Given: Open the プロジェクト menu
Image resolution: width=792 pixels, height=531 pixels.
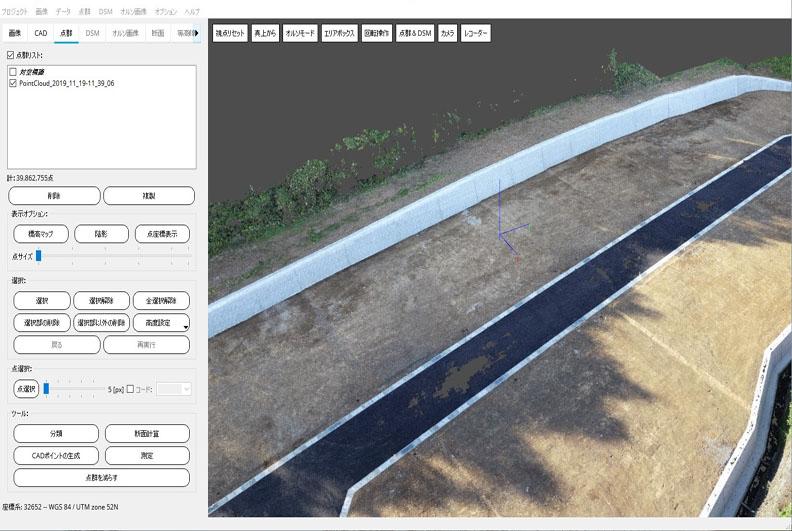Looking at the screenshot, I should pos(15,10).
